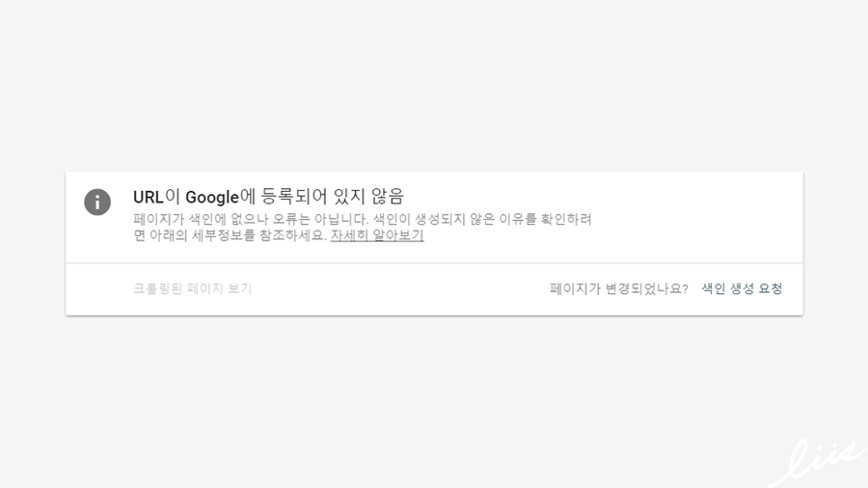Click description line starting 페이지가 색인에 없으나

pyautogui.click(x=363, y=219)
